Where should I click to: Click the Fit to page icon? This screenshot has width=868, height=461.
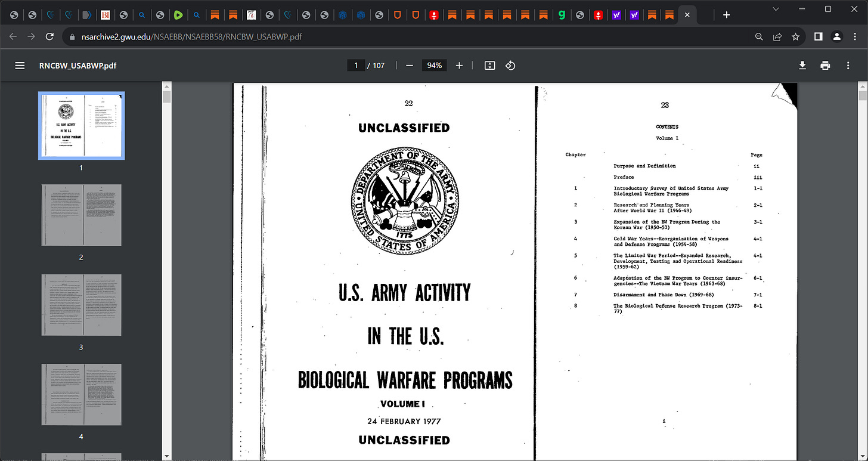[x=490, y=66]
